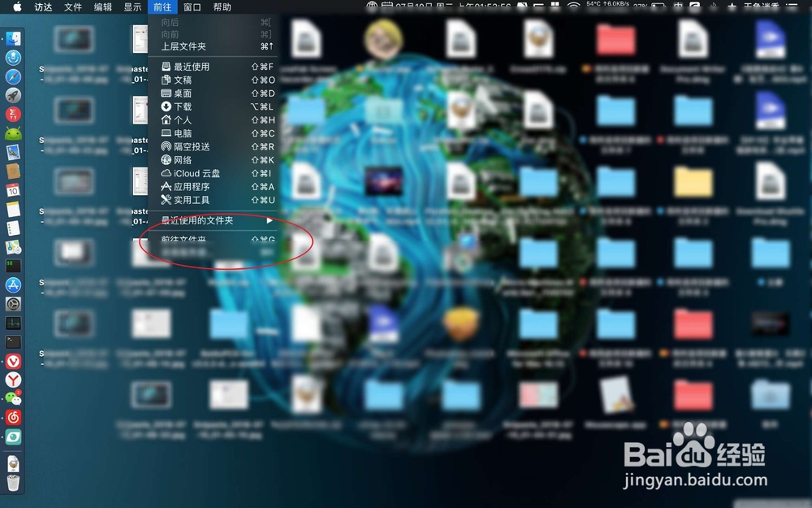
Task: Open the green Android robot app in Dock
Action: click(13, 132)
